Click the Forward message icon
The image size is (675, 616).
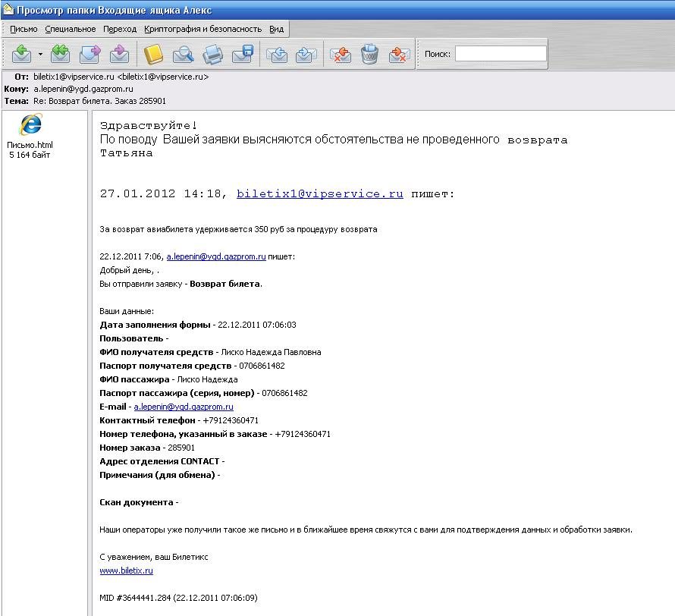click(90, 54)
